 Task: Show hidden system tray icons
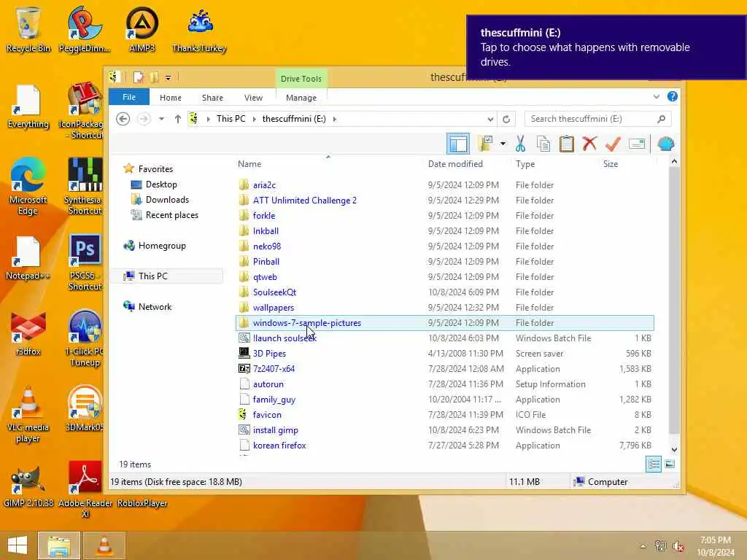643,546
